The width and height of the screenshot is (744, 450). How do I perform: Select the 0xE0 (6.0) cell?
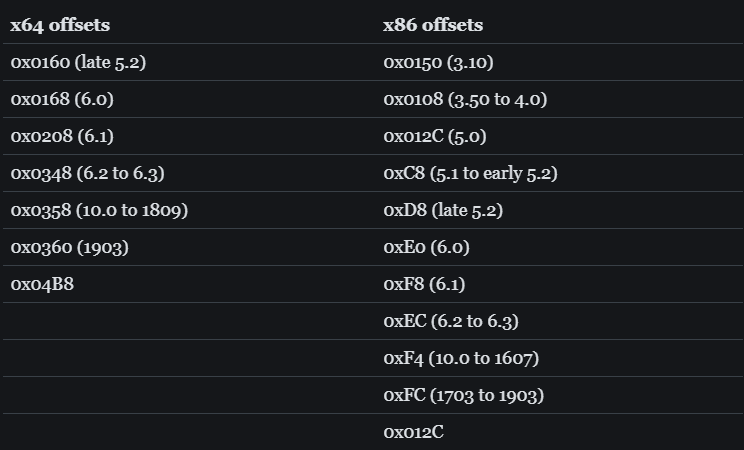coord(426,247)
